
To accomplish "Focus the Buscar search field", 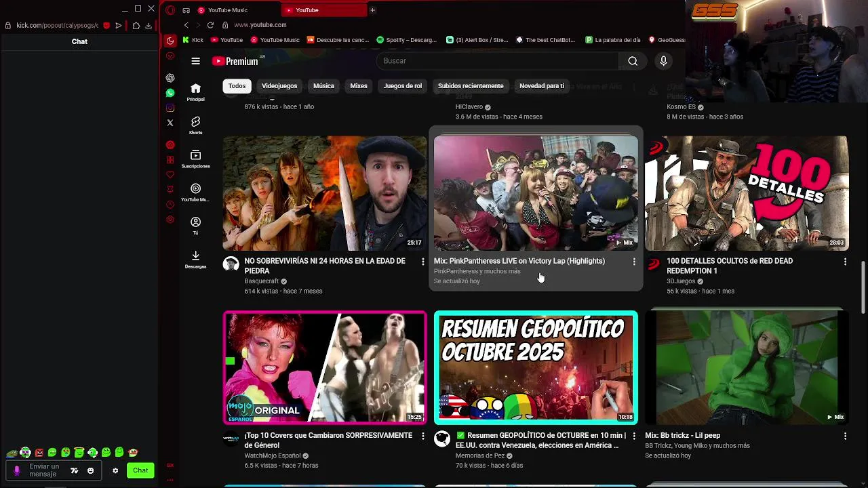I will (497, 61).
